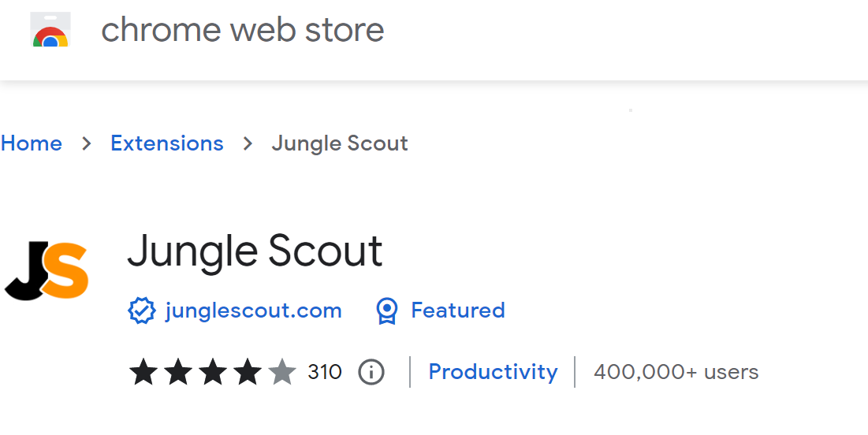
Task: Click the gray fifth rating star
Action: (281, 372)
